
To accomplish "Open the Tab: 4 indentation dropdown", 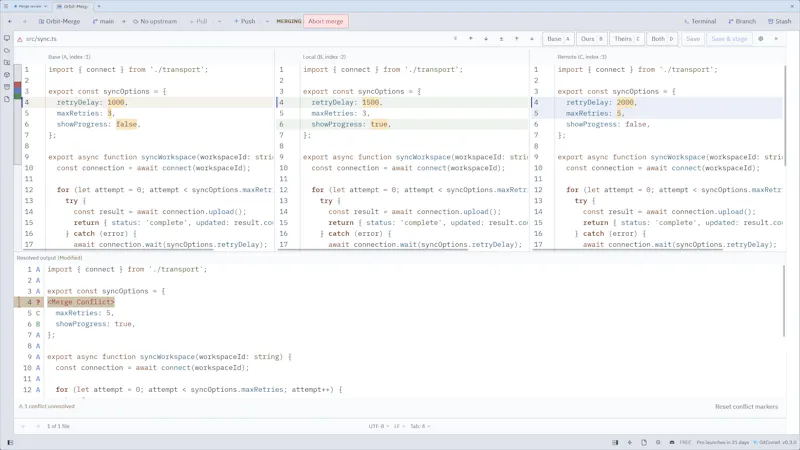I will point(420,426).
